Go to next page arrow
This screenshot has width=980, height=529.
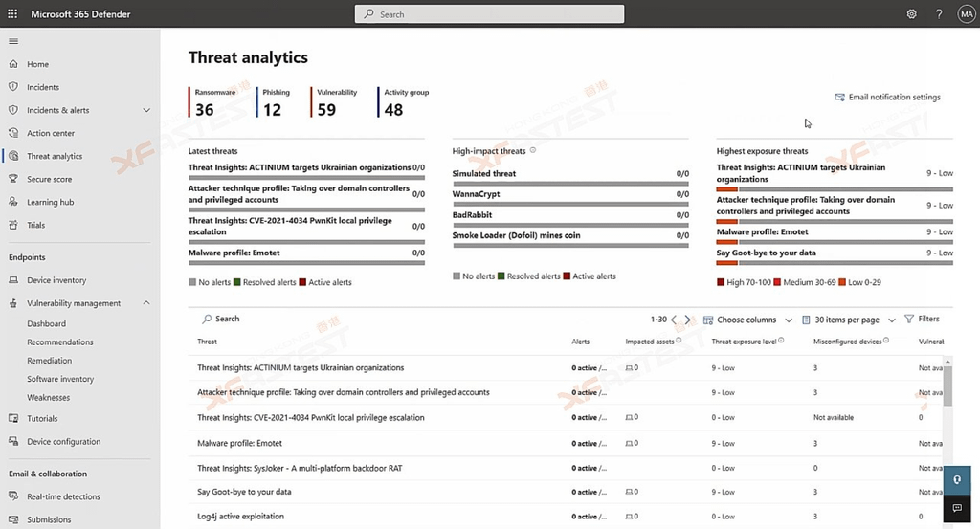point(687,320)
